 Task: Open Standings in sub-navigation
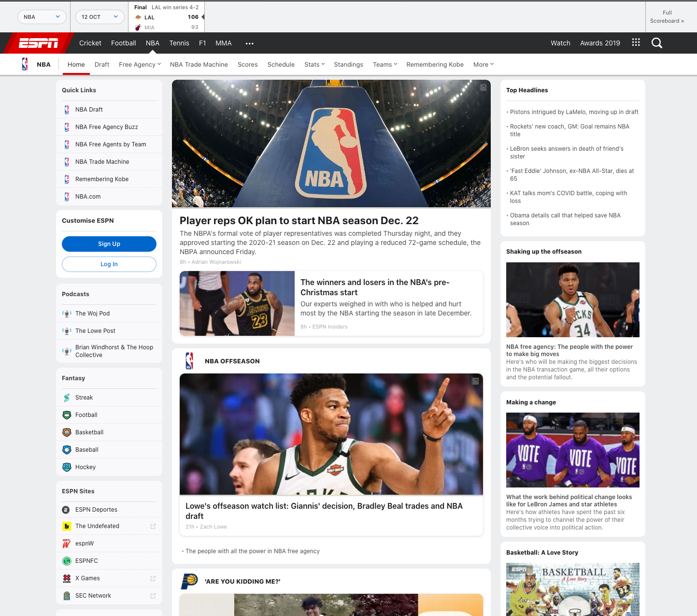[x=349, y=65]
